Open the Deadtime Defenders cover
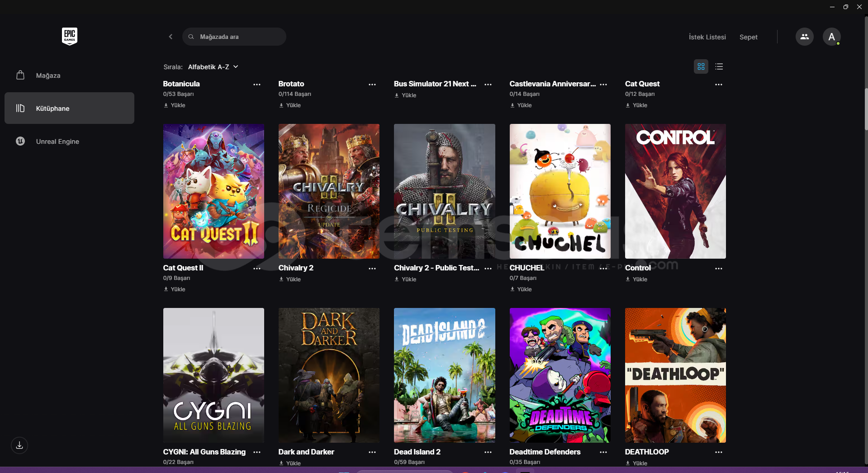868x473 pixels. click(560, 375)
